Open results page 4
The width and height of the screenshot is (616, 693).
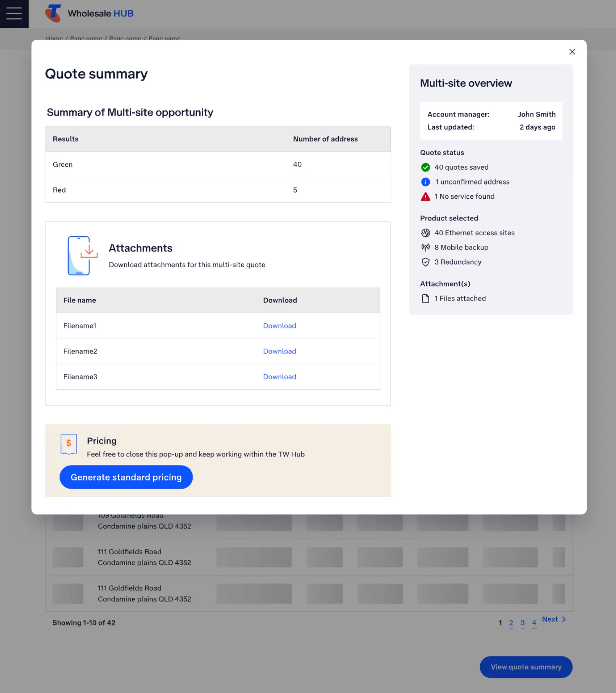(534, 623)
